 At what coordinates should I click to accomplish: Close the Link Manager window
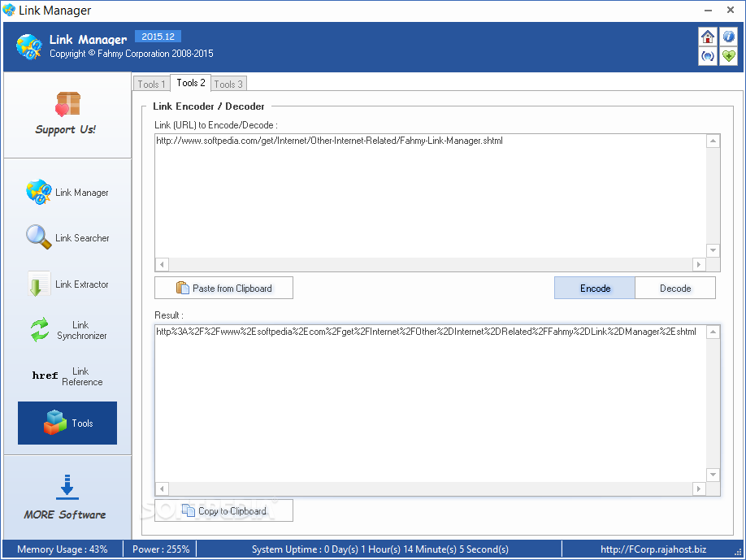731,10
